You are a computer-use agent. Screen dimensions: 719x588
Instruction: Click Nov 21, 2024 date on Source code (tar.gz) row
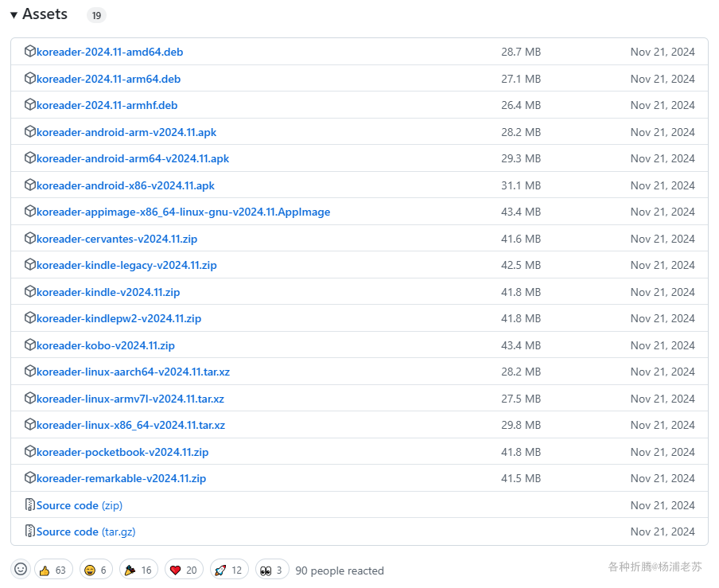pos(663,532)
